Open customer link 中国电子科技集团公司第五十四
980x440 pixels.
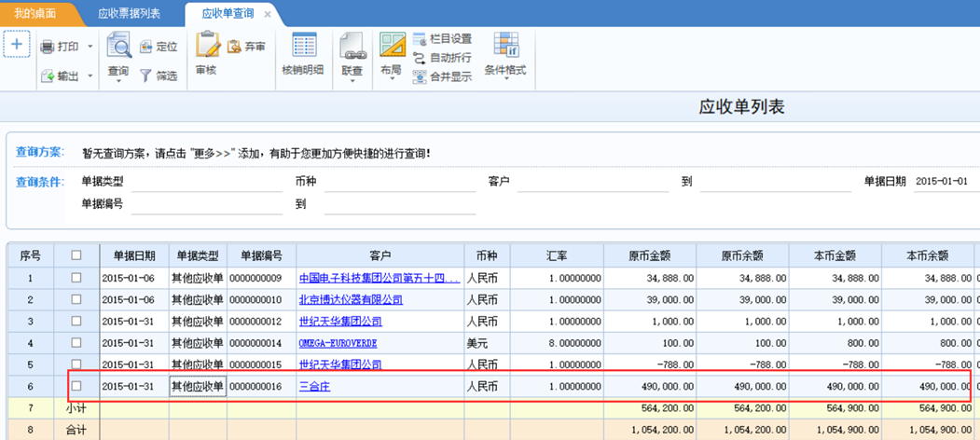(380, 278)
